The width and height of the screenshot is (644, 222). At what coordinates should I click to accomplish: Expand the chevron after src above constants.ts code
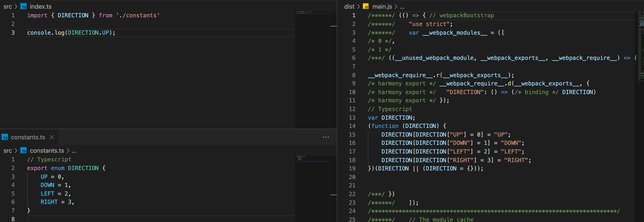(16, 151)
